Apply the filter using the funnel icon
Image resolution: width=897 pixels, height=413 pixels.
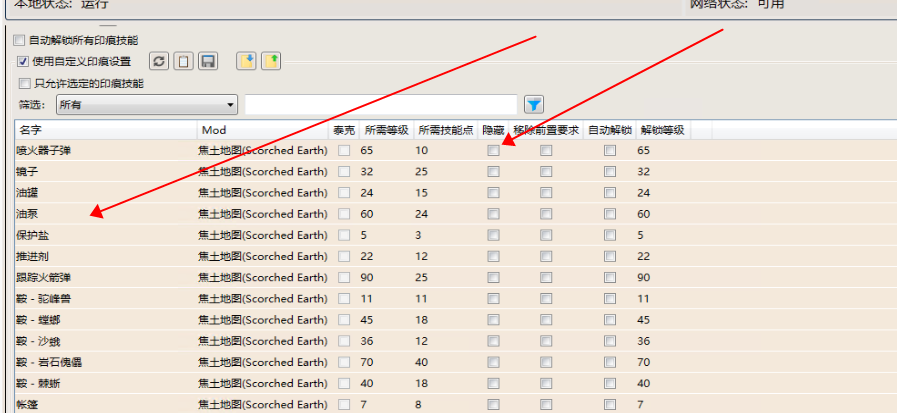tap(534, 104)
